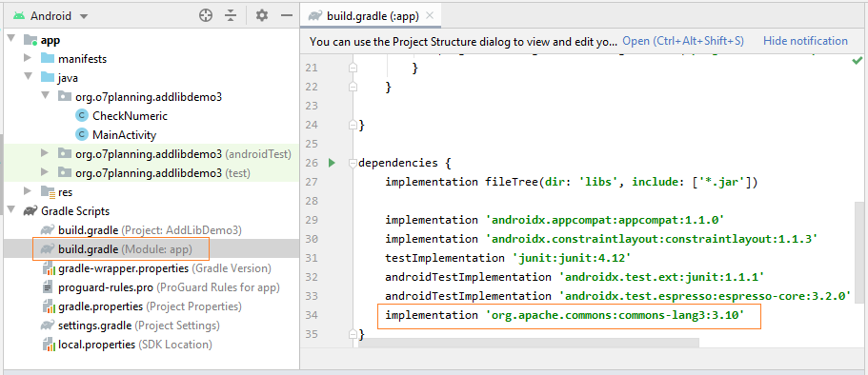Select gradle-wrapper.properties in the tree
The width and height of the screenshot is (868, 375).
coord(156,268)
